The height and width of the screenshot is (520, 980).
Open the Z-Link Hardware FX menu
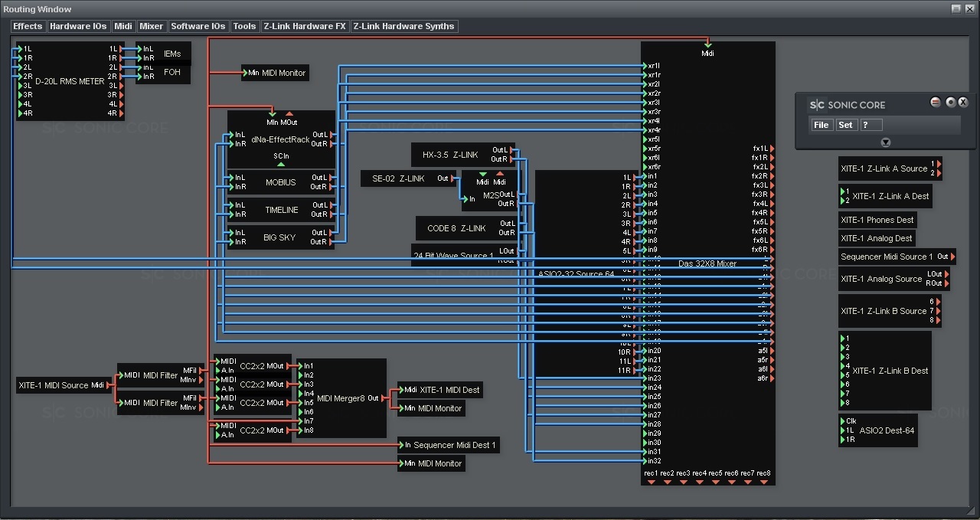tap(304, 26)
